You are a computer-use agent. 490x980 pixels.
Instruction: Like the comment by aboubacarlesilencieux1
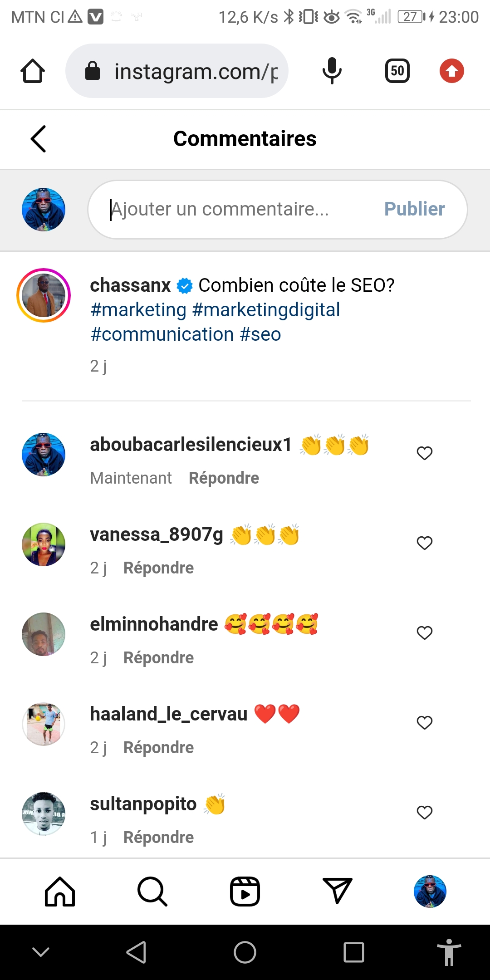pos(425,453)
